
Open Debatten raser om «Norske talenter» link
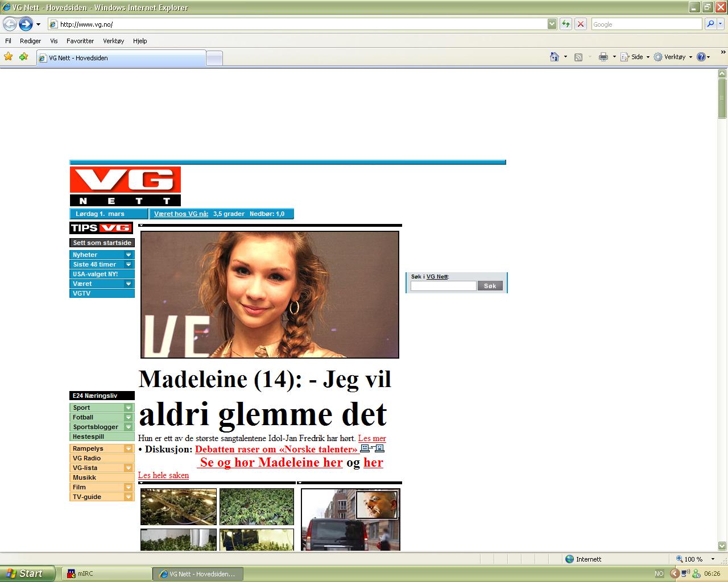276,449
